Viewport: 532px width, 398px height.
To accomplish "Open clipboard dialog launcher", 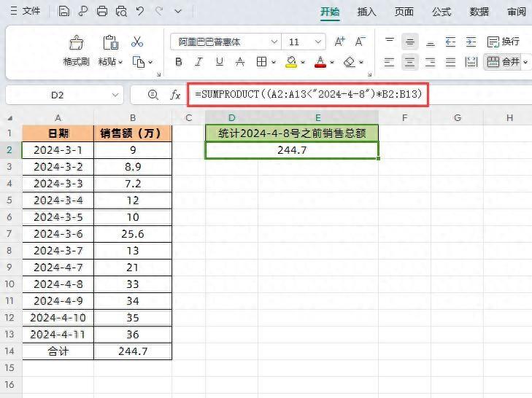I will click(x=158, y=74).
